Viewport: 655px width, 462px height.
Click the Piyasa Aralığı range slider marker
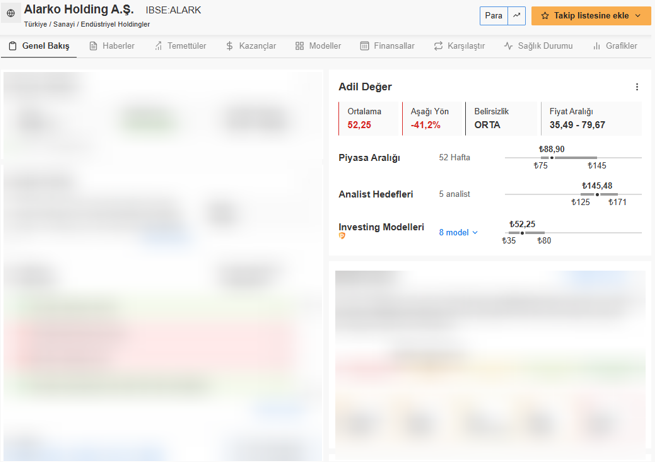[552, 158]
